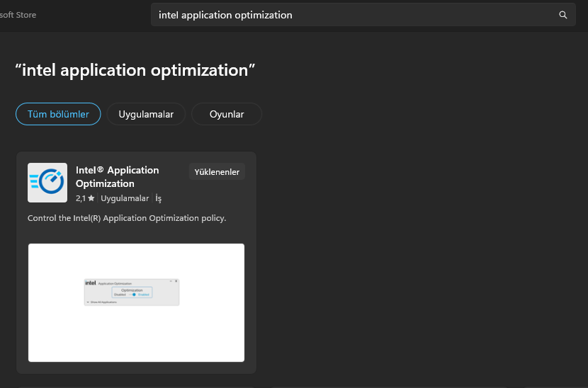Click the Uygulamalar category label in card

125,198
